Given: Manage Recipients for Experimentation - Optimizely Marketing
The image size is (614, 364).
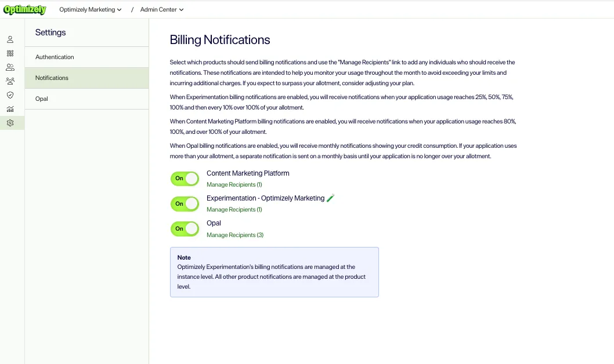Looking at the screenshot, I should tap(234, 210).
